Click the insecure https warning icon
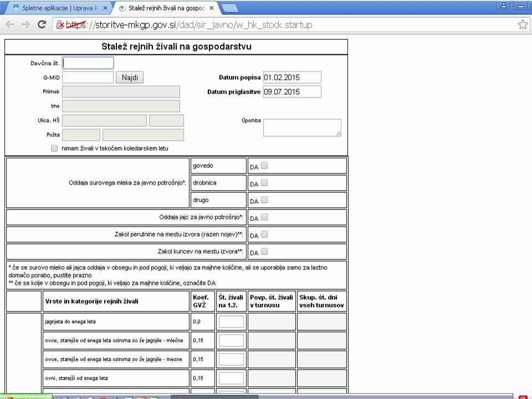The width and height of the screenshot is (532, 399). tap(60, 24)
